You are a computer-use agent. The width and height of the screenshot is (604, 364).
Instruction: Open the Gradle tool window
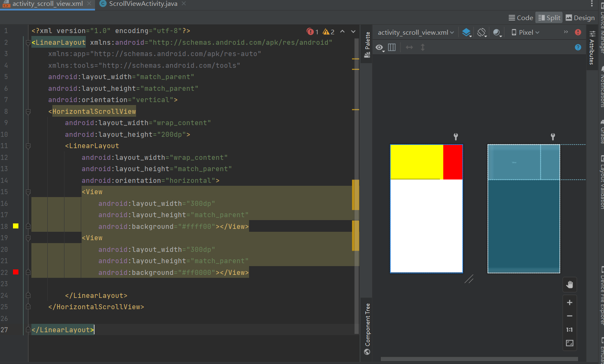click(x=601, y=132)
